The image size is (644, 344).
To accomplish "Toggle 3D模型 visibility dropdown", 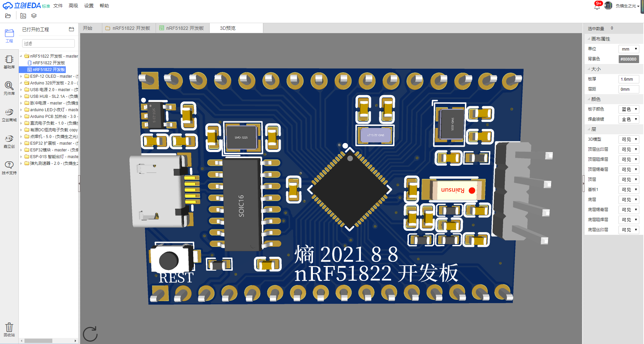I will click(x=629, y=139).
